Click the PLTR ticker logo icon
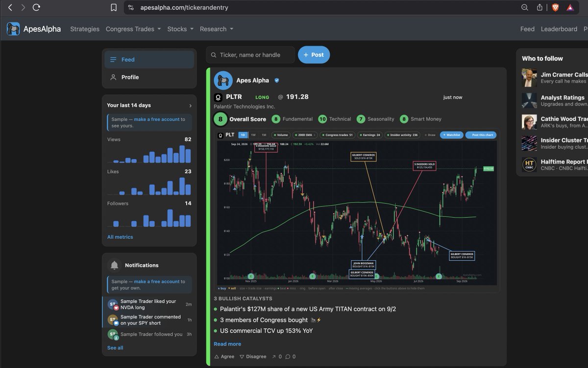588x368 pixels. [218, 97]
